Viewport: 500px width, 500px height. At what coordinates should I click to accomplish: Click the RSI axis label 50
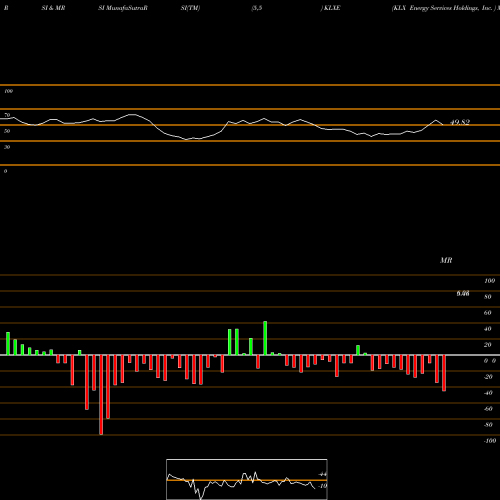(7, 131)
